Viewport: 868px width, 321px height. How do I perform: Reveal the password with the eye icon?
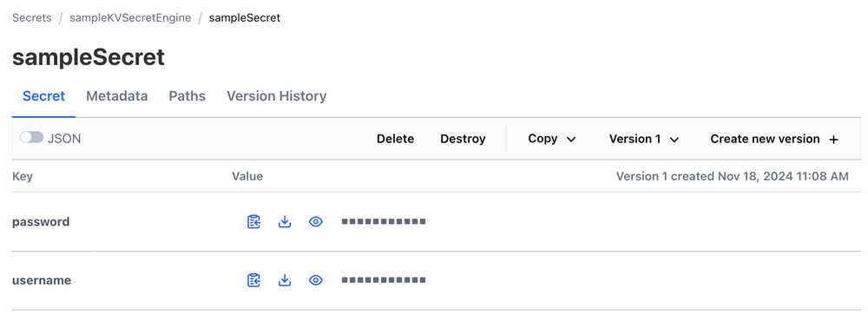pos(316,222)
